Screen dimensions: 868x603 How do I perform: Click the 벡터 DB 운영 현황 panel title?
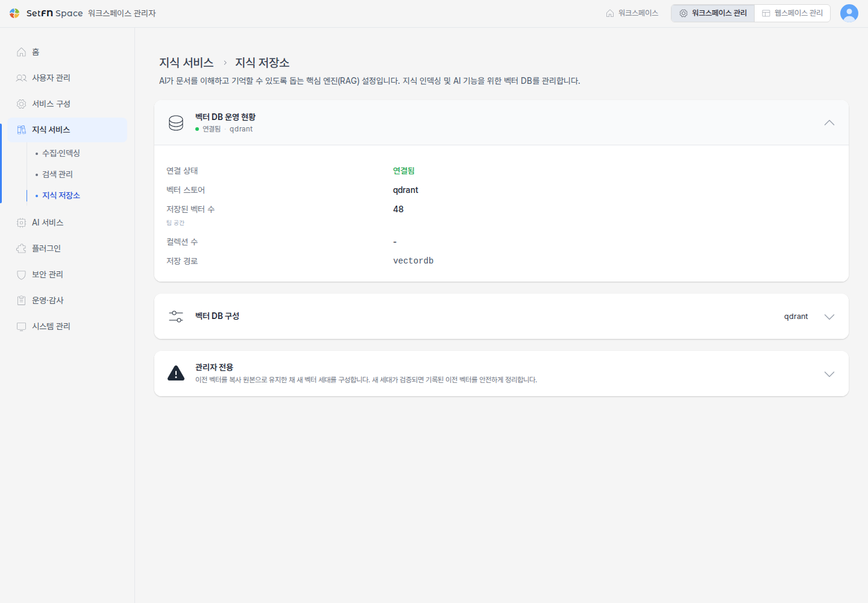click(225, 117)
